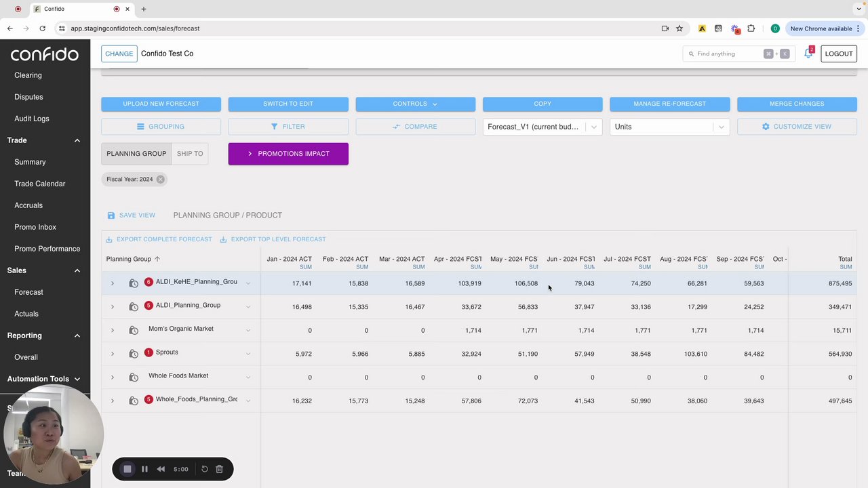
Task: Click the Change company button
Action: pos(119,54)
